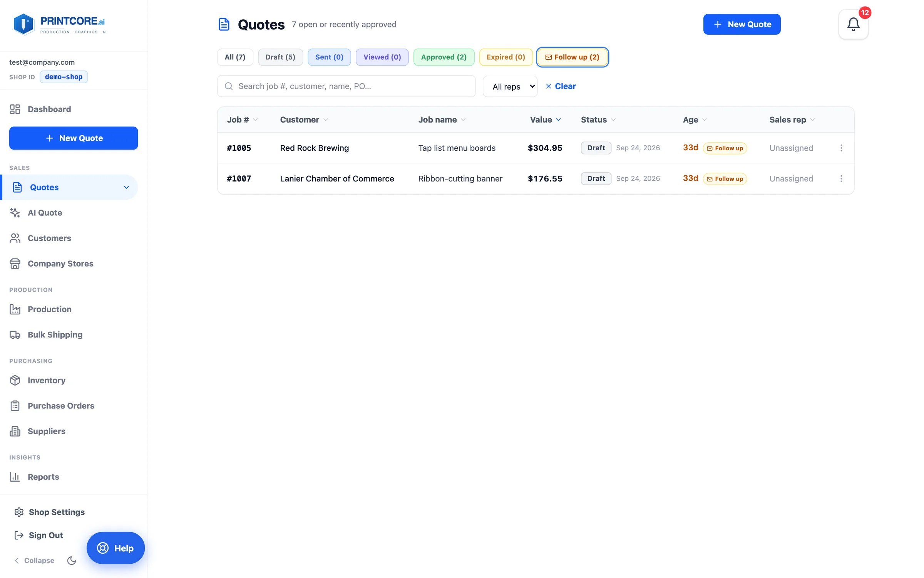Screen dimensions: 924x578
Task: Toggle dark mode moon icon
Action: [72, 560]
